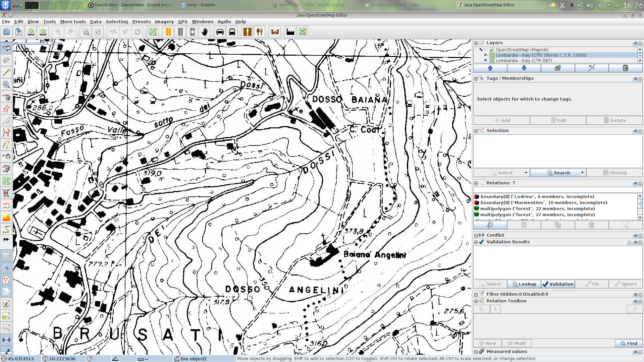Open the Imagery menu
Viewport: 644px width, 362px height.
point(164,21)
